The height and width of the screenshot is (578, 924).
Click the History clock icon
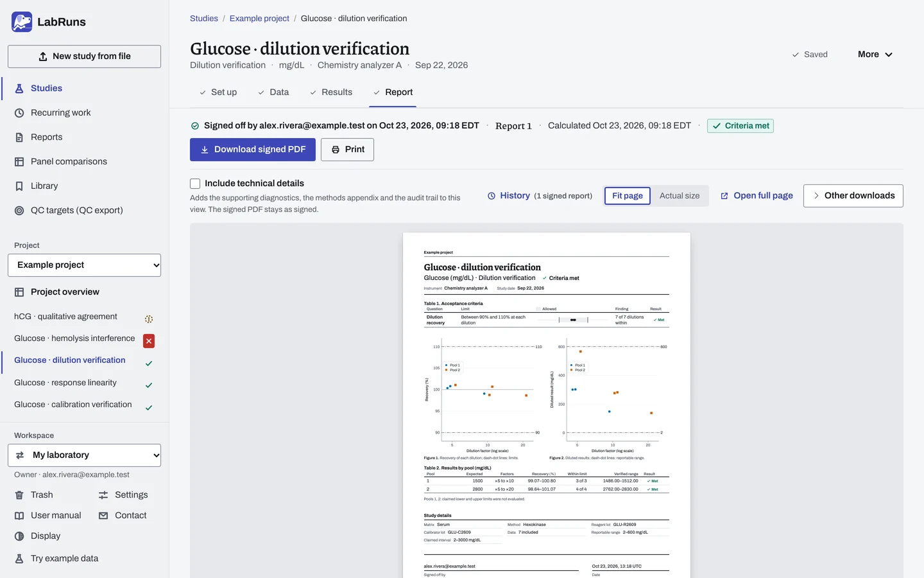pyautogui.click(x=492, y=196)
